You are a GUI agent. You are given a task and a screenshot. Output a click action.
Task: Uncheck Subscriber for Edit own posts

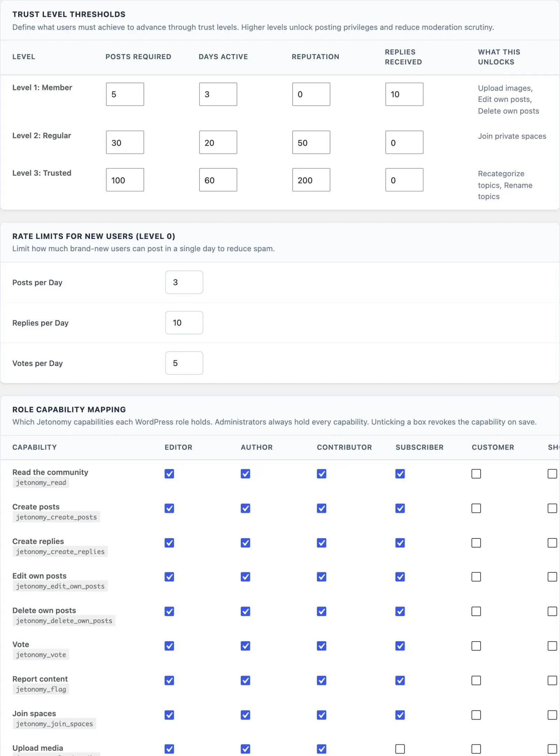pos(400,577)
